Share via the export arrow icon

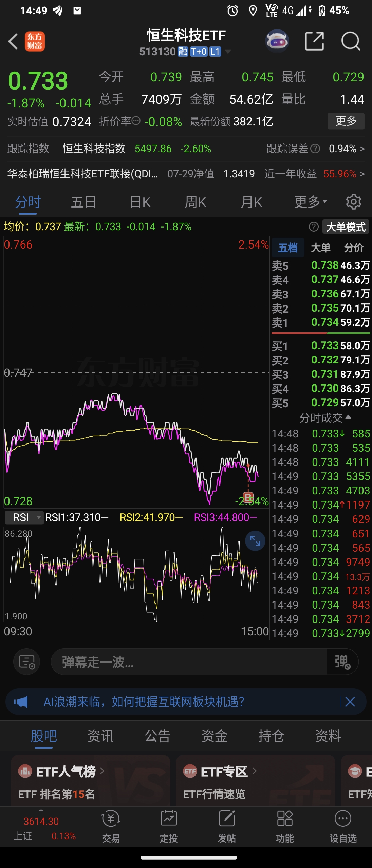tap(314, 41)
